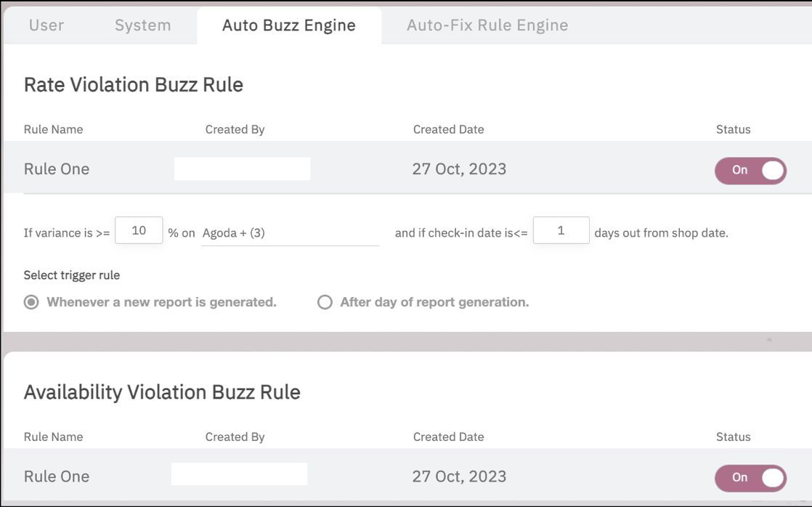The height and width of the screenshot is (507, 812).
Task: Switch to the User tab
Action: [46, 25]
